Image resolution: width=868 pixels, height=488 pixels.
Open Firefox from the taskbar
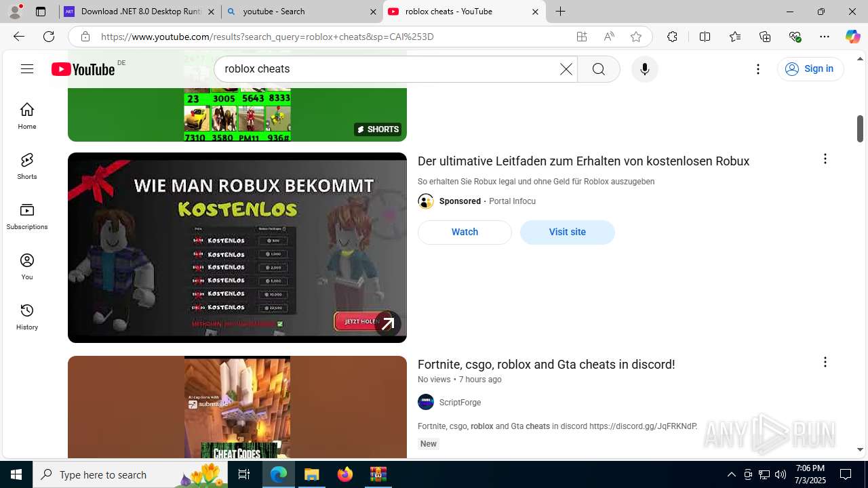click(x=345, y=474)
